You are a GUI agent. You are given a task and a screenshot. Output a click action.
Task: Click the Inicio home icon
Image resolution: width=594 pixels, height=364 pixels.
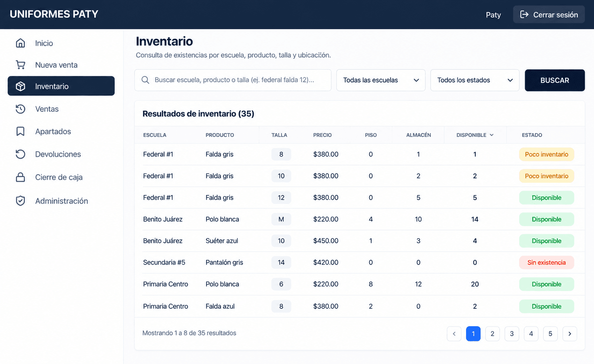pyautogui.click(x=20, y=43)
